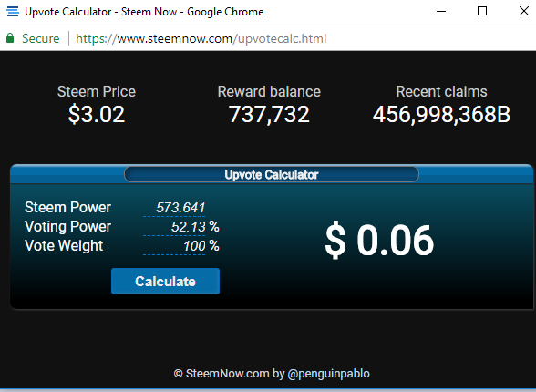Image resolution: width=536 pixels, height=392 pixels.
Task: Close the Upvote Calculator window
Action: coord(523,11)
